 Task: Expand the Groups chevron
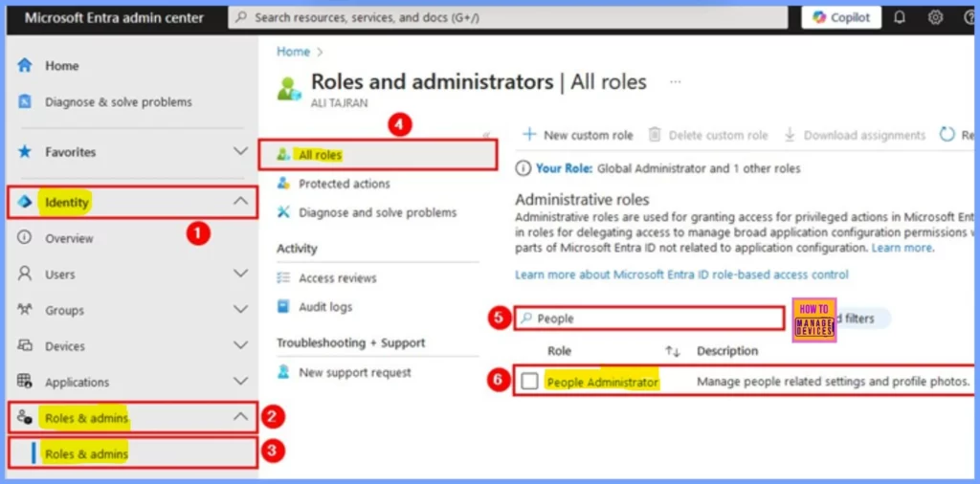click(240, 309)
